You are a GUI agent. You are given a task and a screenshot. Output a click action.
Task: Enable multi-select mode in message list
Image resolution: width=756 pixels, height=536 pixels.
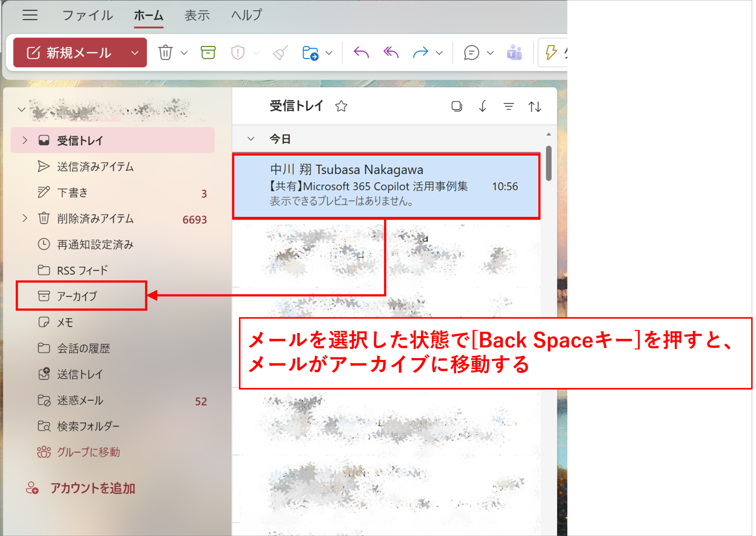(457, 106)
